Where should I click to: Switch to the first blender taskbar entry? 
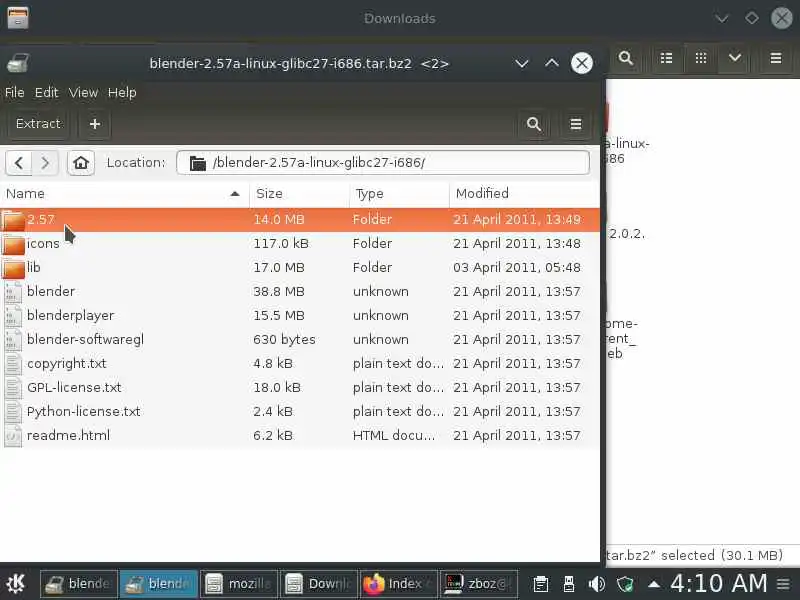coord(79,584)
